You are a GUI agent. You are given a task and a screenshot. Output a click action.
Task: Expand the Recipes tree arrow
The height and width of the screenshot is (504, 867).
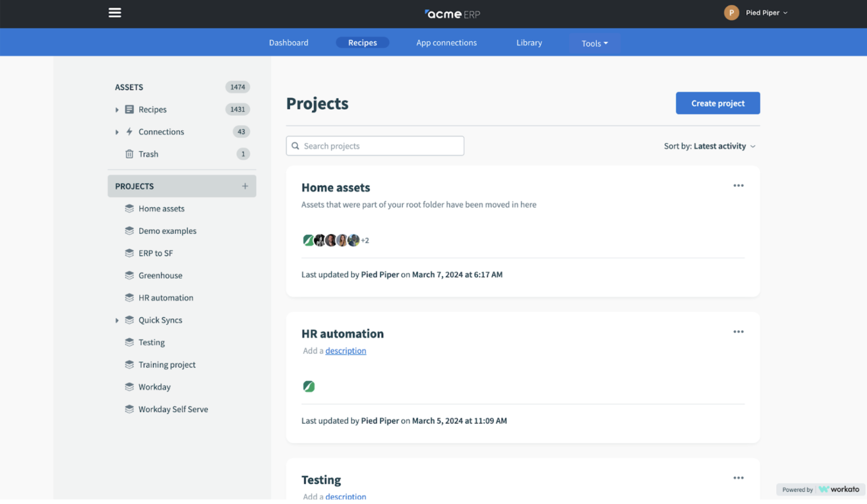[x=117, y=110]
